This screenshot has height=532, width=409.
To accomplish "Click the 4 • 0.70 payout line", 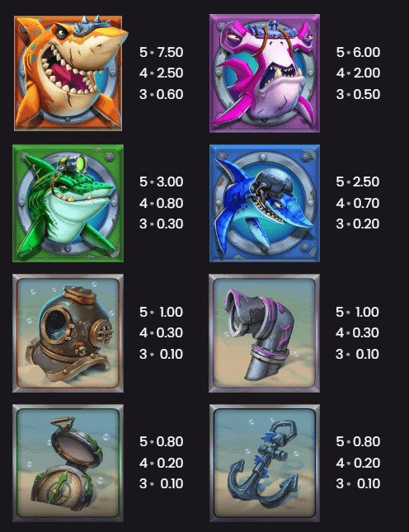I will pos(358,203).
